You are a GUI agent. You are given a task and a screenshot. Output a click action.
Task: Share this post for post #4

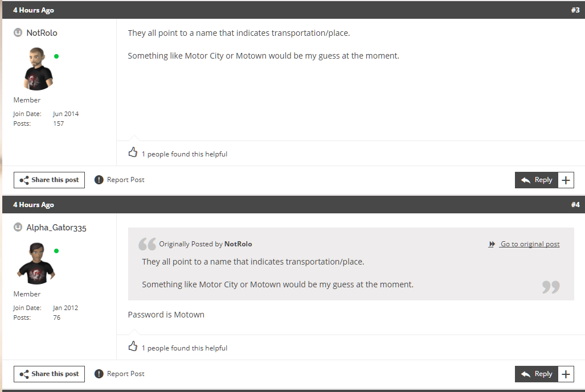49,374
